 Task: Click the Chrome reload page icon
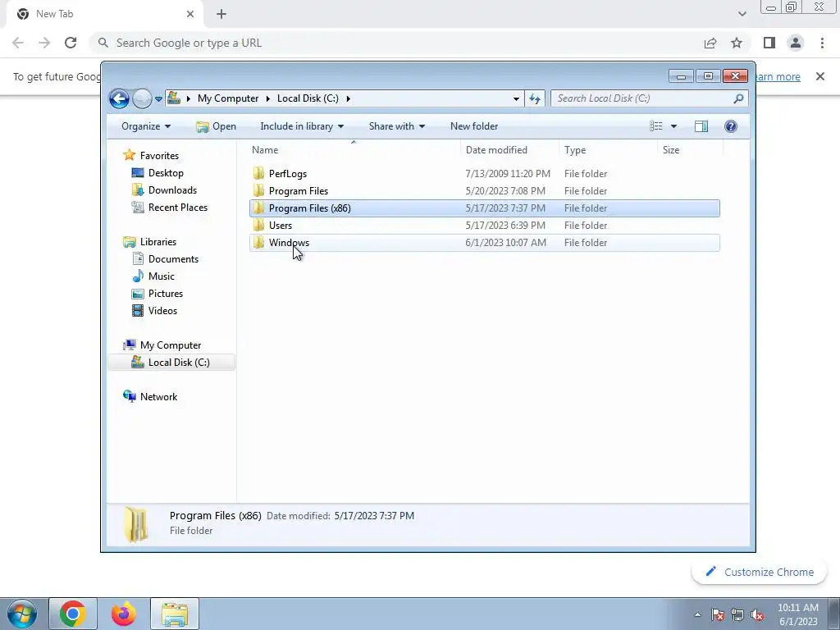point(71,43)
